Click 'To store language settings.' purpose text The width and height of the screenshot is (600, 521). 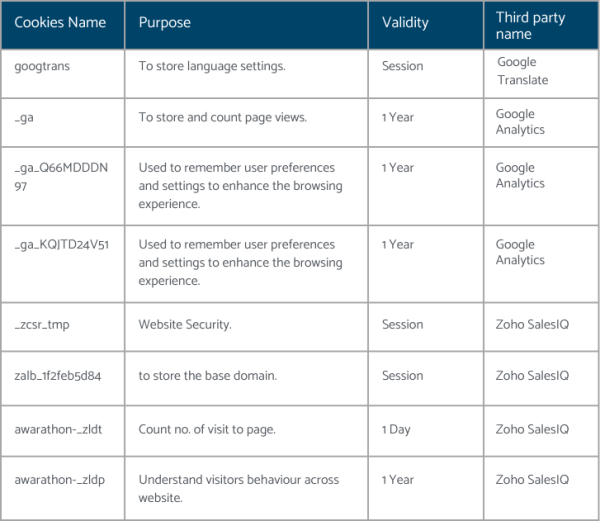(212, 66)
